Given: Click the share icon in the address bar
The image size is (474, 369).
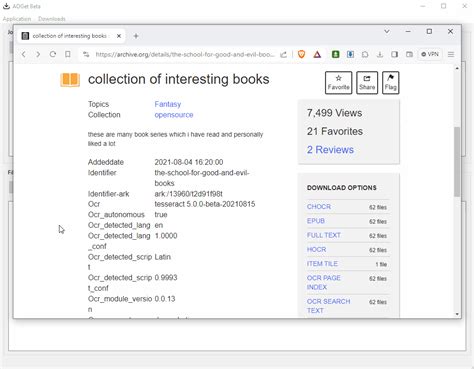Looking at the screenshot, I should 283,54.
